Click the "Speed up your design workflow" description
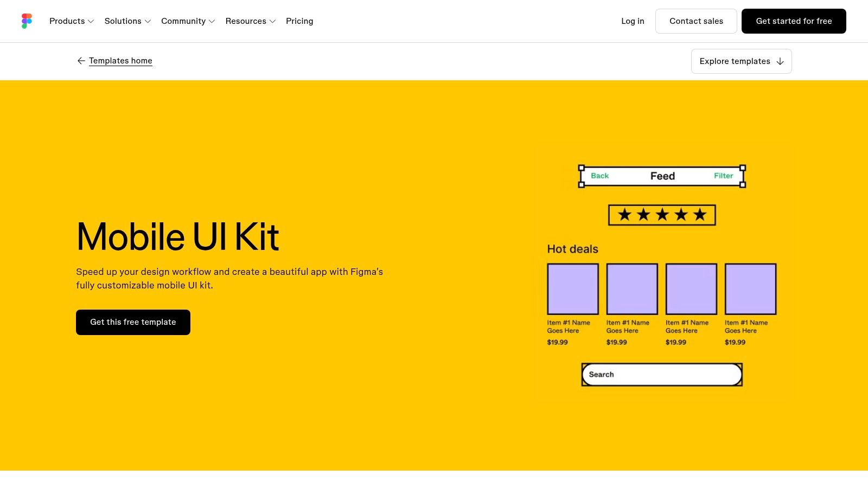 coord(229,278)
